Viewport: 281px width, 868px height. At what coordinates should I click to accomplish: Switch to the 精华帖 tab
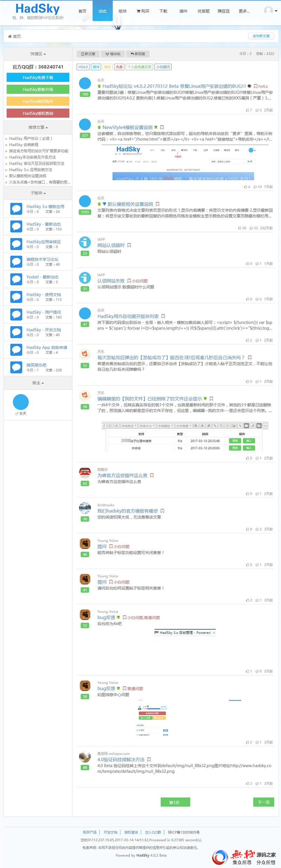point(113,54)
